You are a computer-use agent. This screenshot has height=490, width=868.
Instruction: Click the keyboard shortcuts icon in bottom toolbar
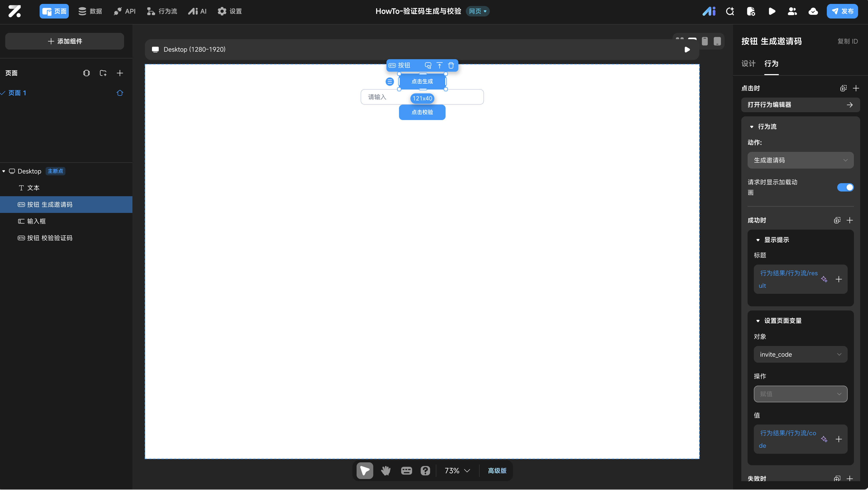(406, 470)
